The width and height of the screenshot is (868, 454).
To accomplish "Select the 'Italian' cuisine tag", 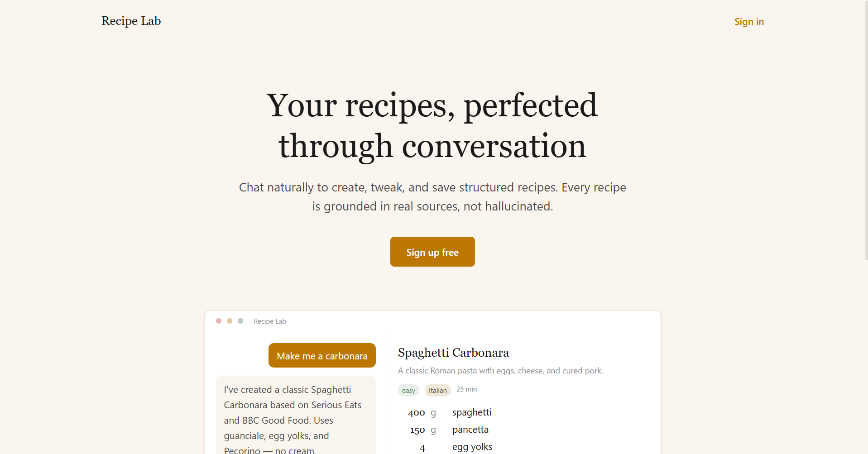I will coord(437,390).
